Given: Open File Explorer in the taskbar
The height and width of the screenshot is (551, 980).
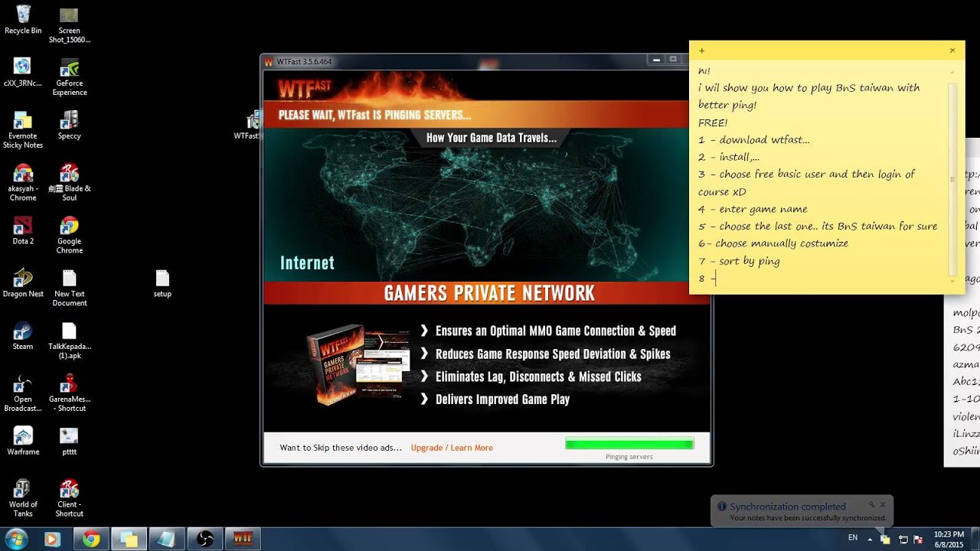Looking at the screenshot, I should coord(129,540).
